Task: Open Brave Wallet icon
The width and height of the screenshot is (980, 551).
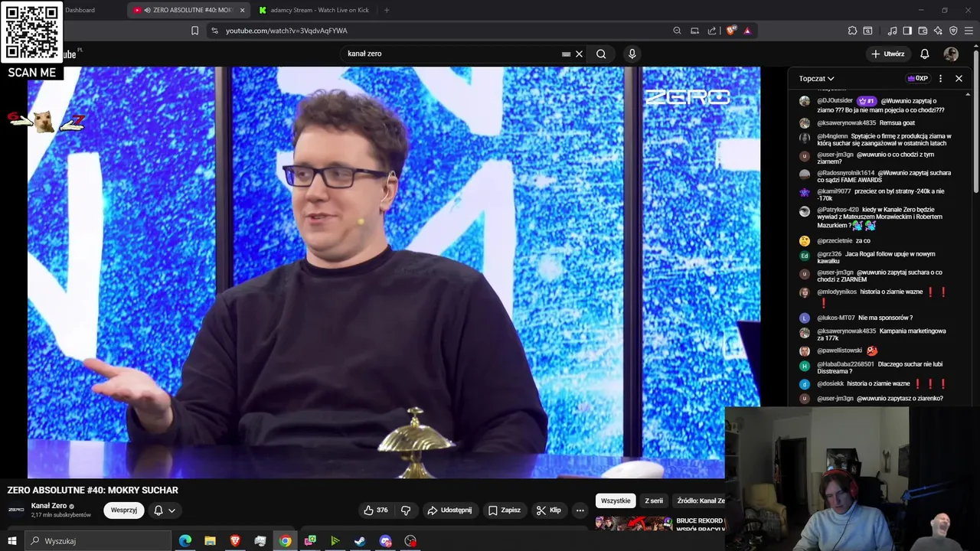Action: tap(923, 31)
